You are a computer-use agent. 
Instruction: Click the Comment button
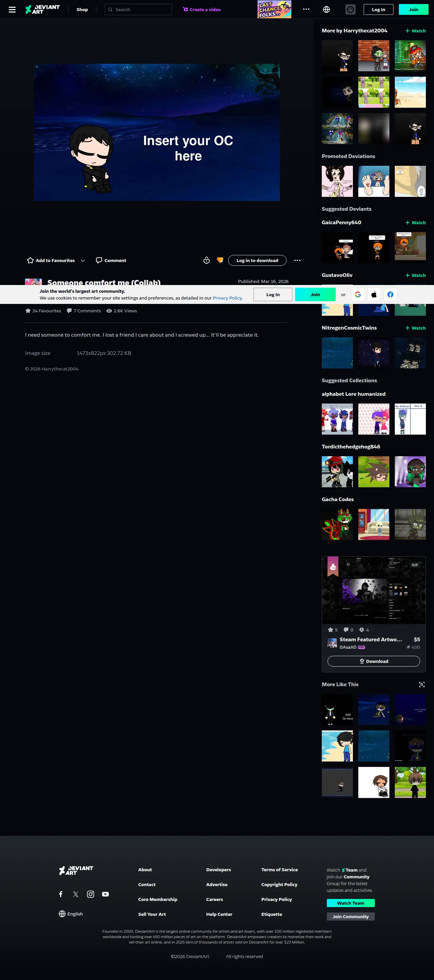tap(111, 260)
